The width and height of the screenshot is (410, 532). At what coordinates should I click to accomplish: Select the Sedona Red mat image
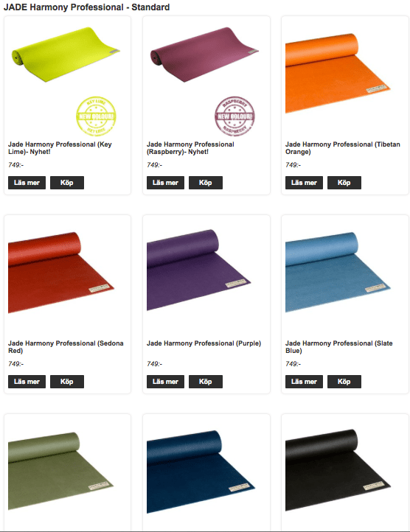(x=61, y=272)
